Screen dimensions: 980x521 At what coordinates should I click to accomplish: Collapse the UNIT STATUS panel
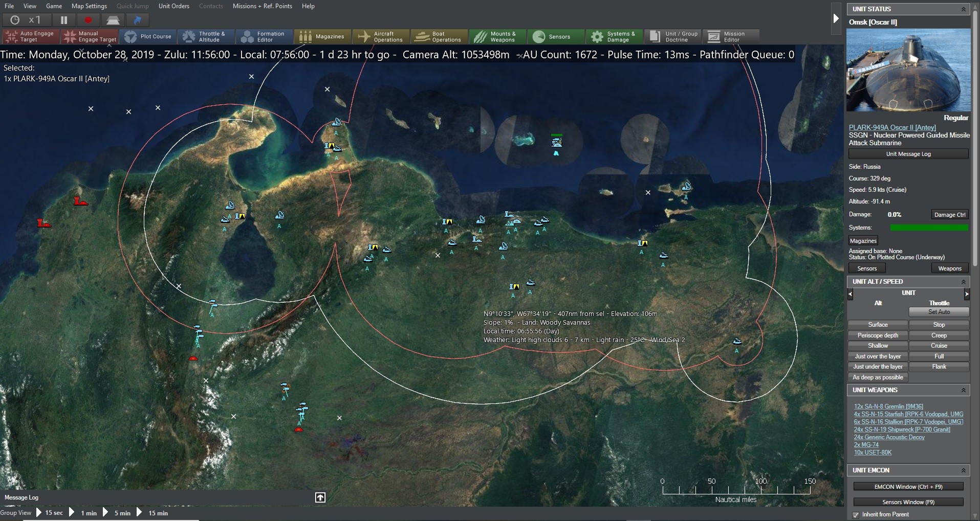964,9
